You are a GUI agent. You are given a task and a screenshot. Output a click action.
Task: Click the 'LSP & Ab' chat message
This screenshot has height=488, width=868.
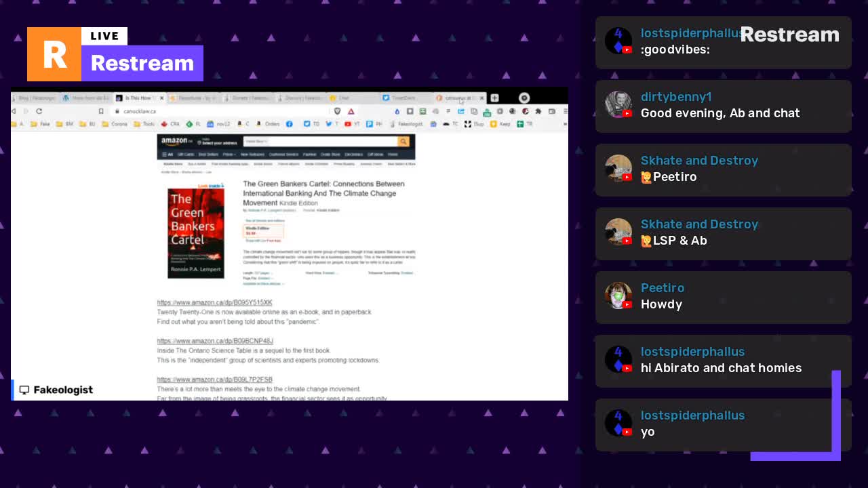tap(674, 241)
